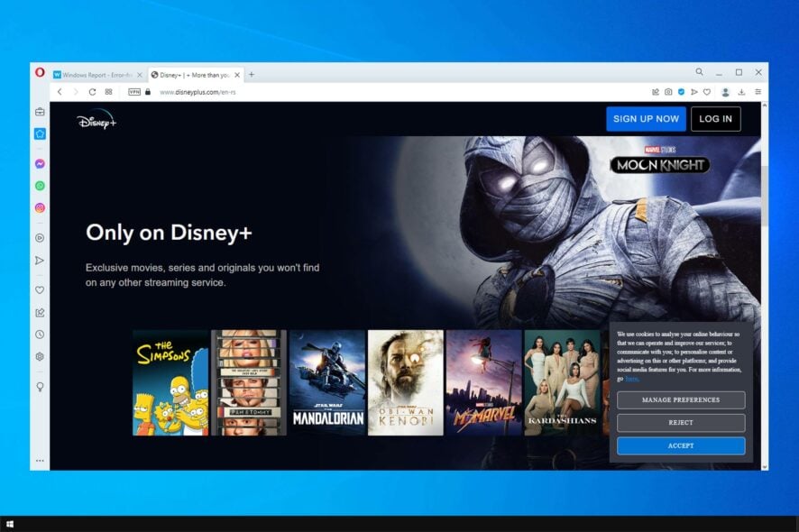
Task: Open lightbulb tips icon in sidebar
Action: point(40,387)
